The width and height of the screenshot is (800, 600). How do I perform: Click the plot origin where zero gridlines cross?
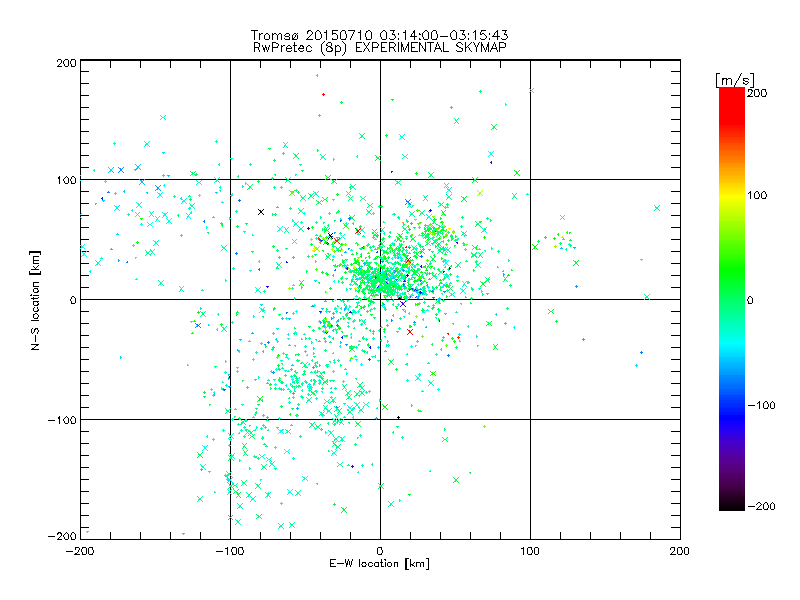[380, 299]
